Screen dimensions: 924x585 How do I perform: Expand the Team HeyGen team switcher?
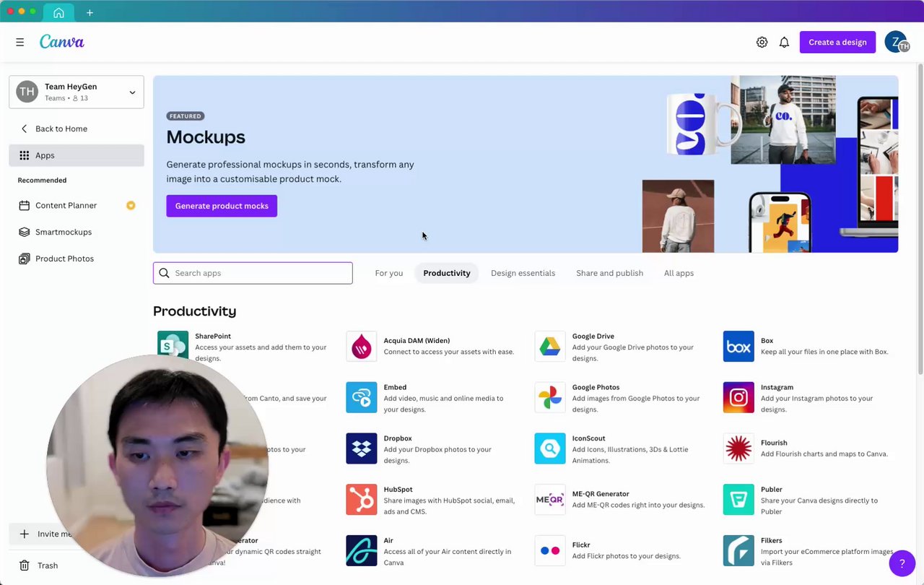coord(77,92)
